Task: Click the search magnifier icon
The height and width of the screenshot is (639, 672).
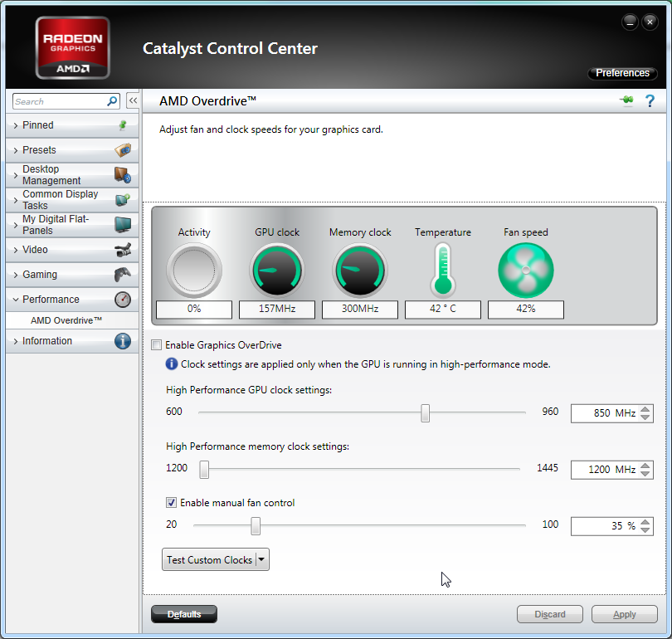Action: click(112, 101)
